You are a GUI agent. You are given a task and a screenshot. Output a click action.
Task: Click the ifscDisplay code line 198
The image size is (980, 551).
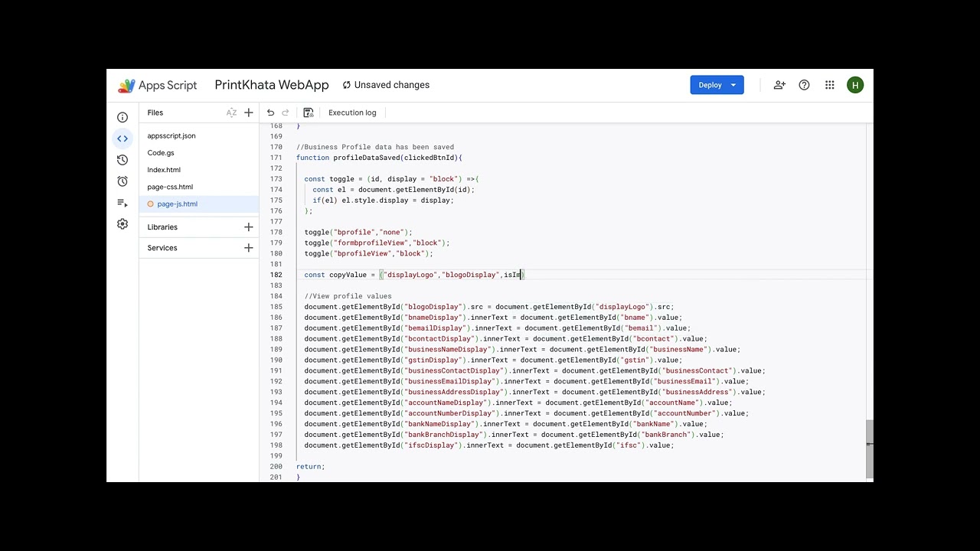click(489, 445)
